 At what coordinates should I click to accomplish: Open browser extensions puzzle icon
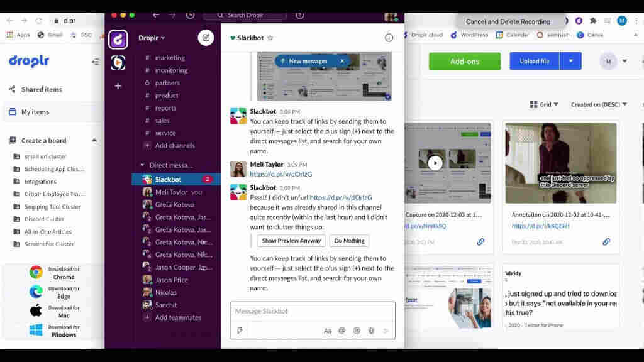coord(593,21)
